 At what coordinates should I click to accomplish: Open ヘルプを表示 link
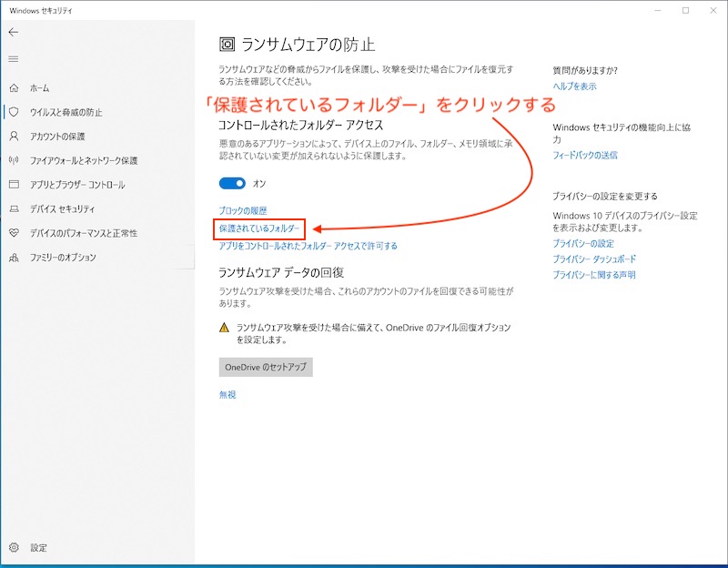[x=574, y=86]
